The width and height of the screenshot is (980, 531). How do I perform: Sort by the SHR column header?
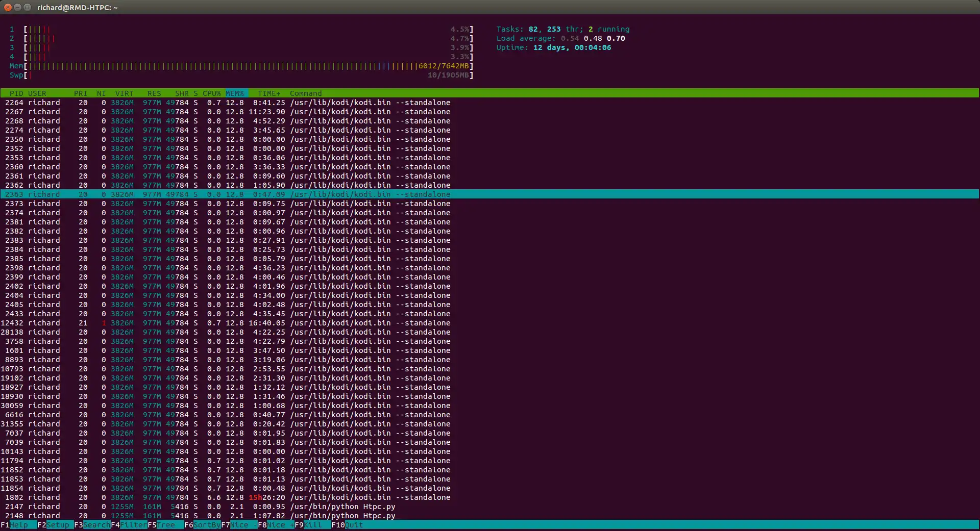coord(181,93)
